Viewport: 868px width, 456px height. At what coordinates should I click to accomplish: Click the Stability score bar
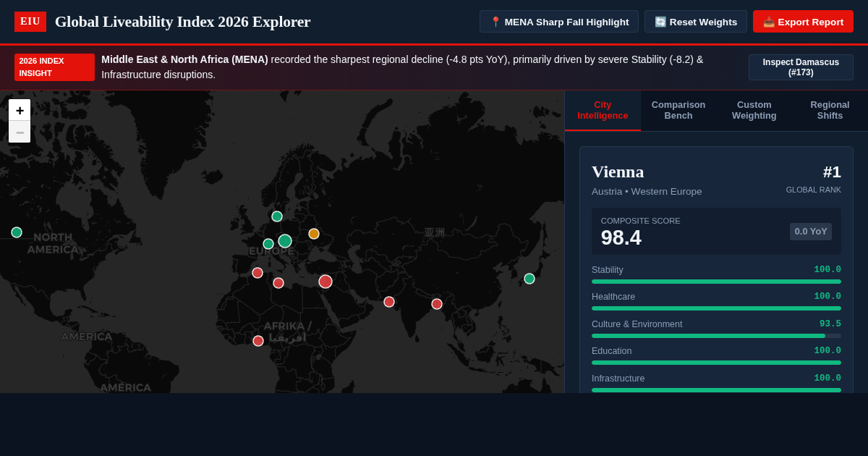tap(716, 282)
